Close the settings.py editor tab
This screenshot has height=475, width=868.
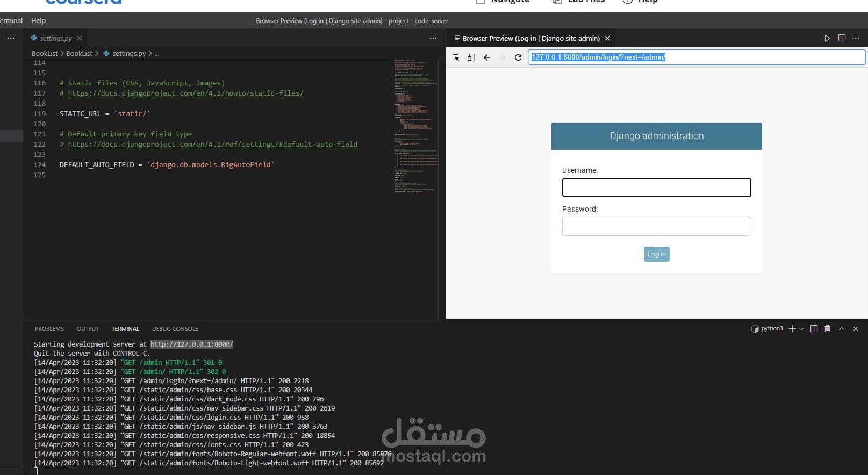80,38
